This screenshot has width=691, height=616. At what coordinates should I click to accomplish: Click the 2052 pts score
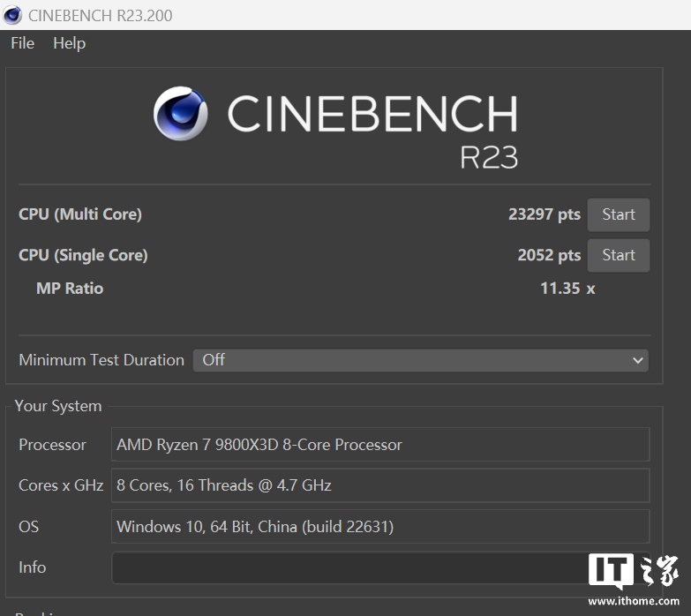point(549,255)
